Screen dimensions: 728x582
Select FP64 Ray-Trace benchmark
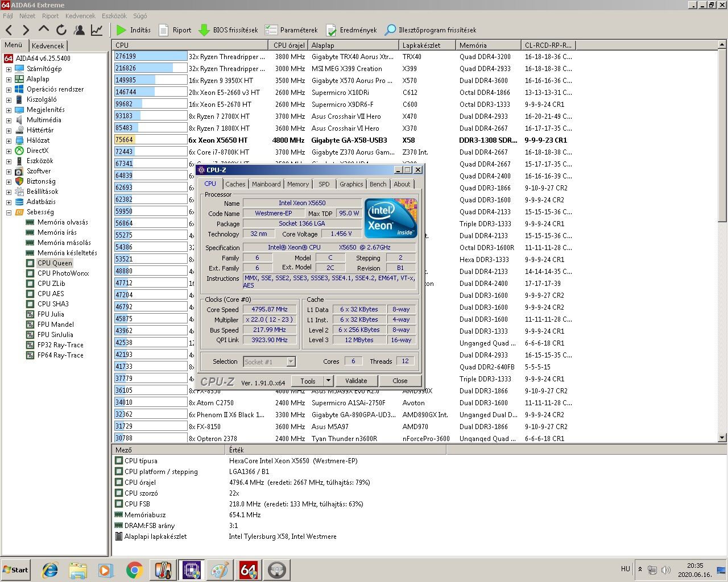60,355
